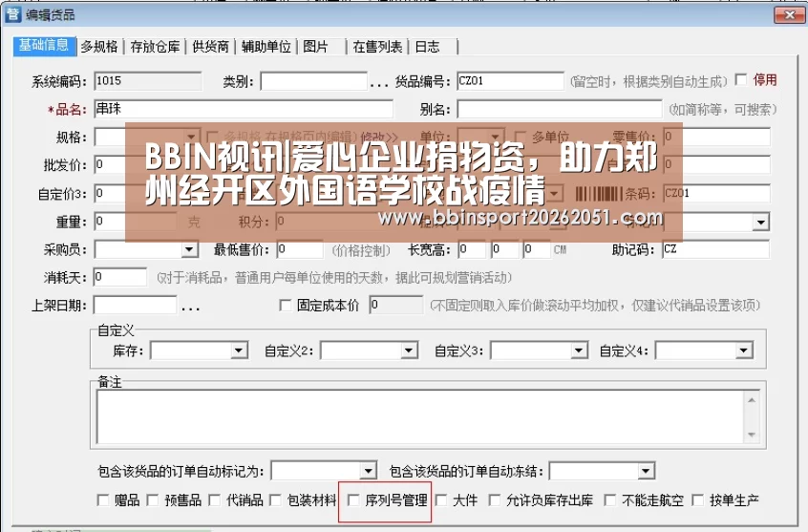Click the 条码 field containing CZ01
Screen dimensions: 808x532
(716, 193)
